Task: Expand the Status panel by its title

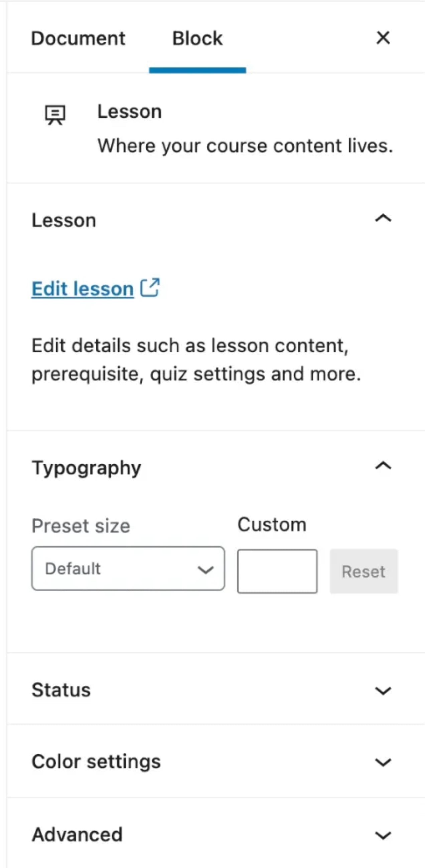Action: (x=61, y=690)
